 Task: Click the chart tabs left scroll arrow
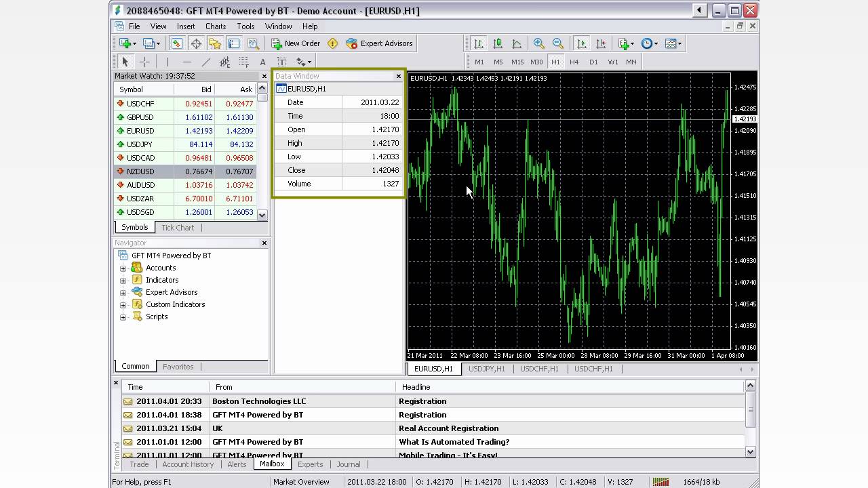(x=740, y=369)
